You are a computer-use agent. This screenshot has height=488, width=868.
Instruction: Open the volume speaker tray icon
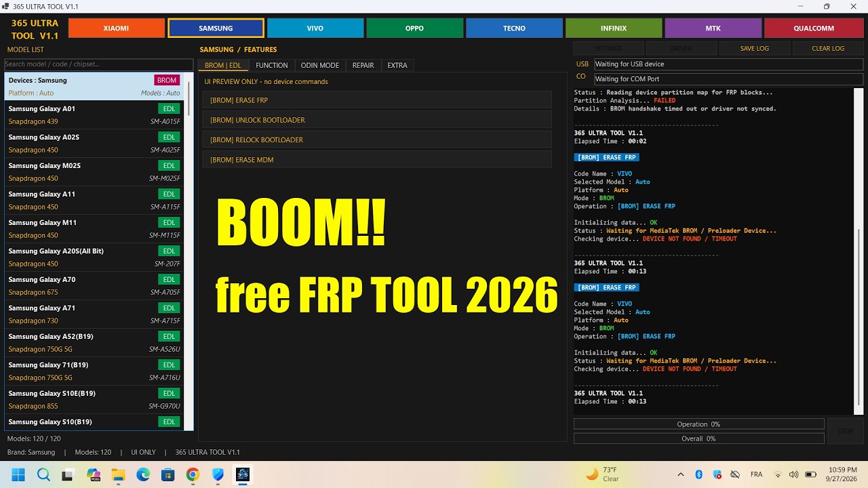point(793,474)
